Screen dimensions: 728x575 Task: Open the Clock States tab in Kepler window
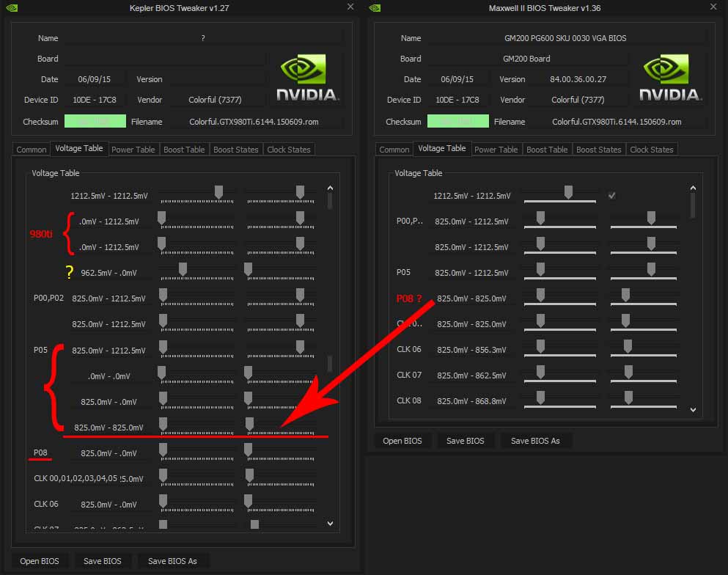click(289, 150)
